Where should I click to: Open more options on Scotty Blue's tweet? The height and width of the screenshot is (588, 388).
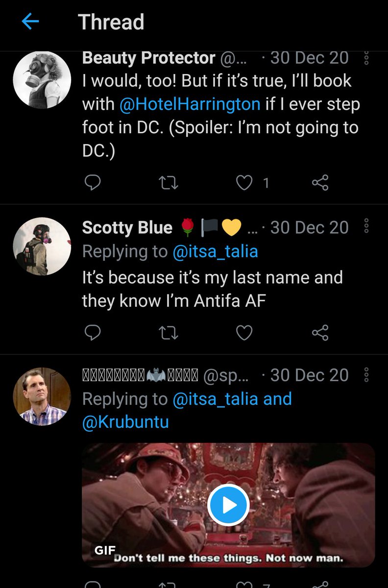(366, 227)
